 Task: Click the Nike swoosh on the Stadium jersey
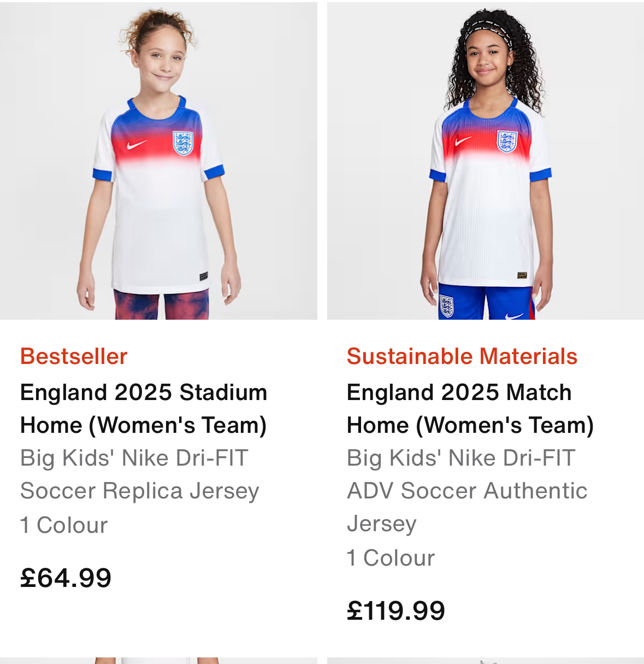[x=136, y=145]
